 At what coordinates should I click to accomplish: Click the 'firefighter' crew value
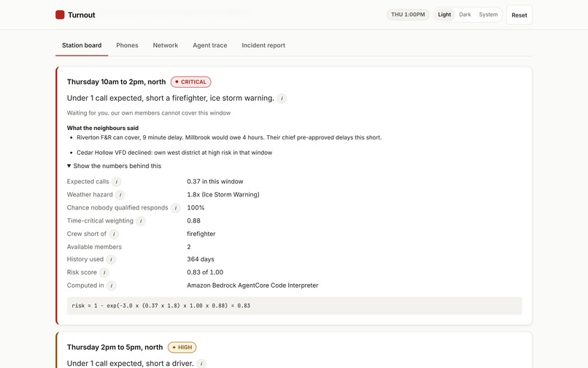click(x=201, y=234)
